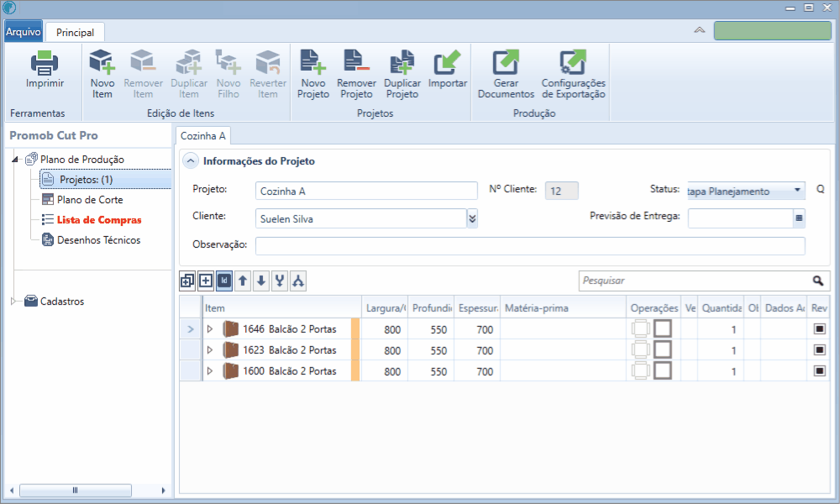This screenshot has width=840, height=504.
Task: Click the Duplicar Projeto icon
Action: (402, 63)
